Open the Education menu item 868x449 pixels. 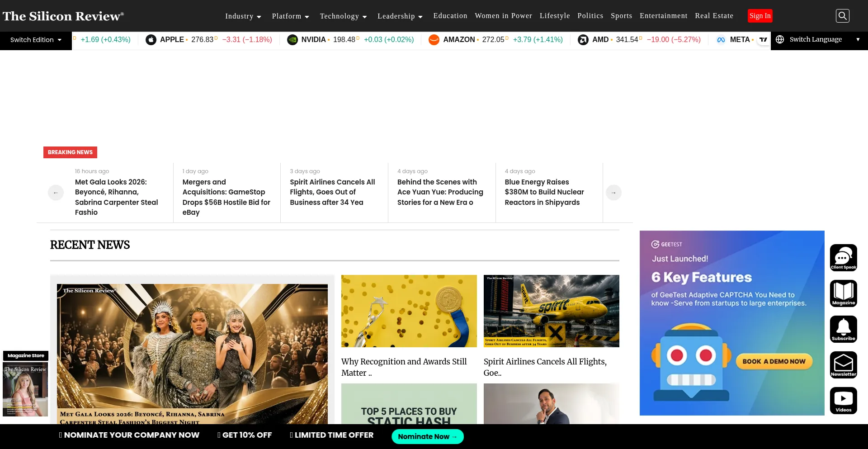point(450,16)
